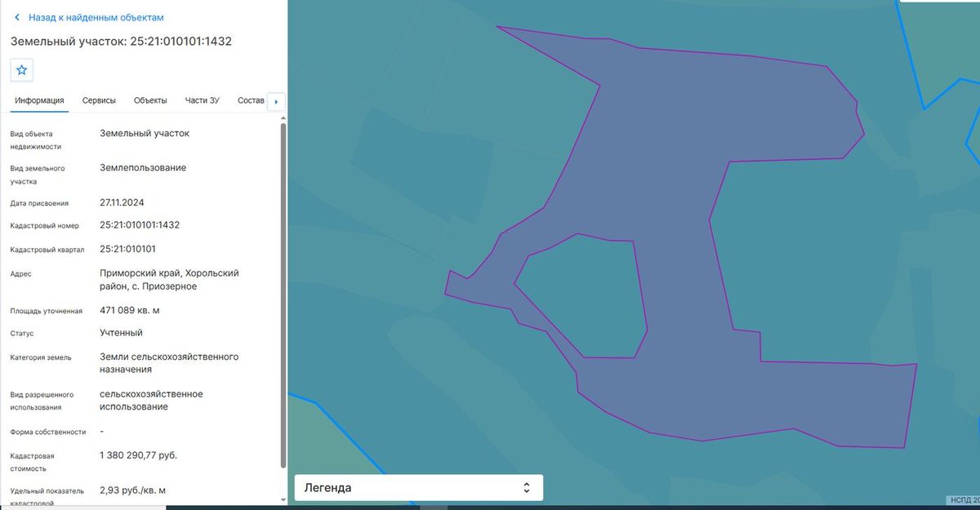Click scrollbar up arrow in info panel
The height and width of the screenshot is (510, 980).
click(x=283, y=118)
